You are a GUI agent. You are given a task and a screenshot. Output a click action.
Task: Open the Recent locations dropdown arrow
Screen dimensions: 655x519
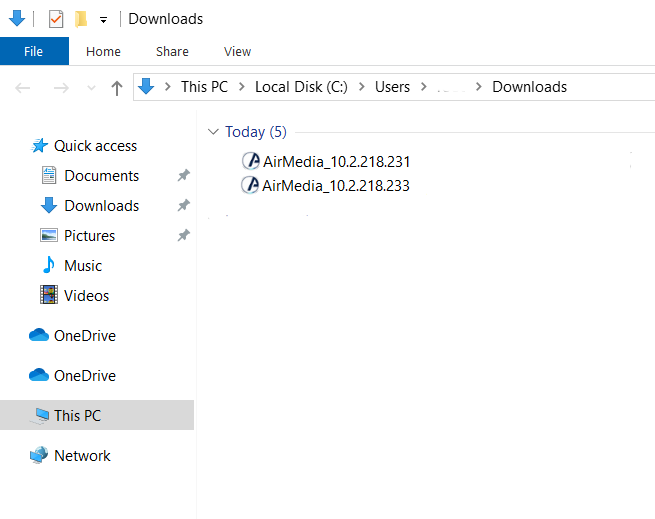coord(92,88)
